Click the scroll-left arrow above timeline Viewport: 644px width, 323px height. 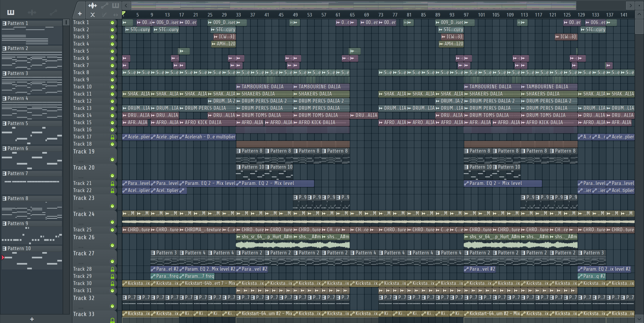[126, 5]
